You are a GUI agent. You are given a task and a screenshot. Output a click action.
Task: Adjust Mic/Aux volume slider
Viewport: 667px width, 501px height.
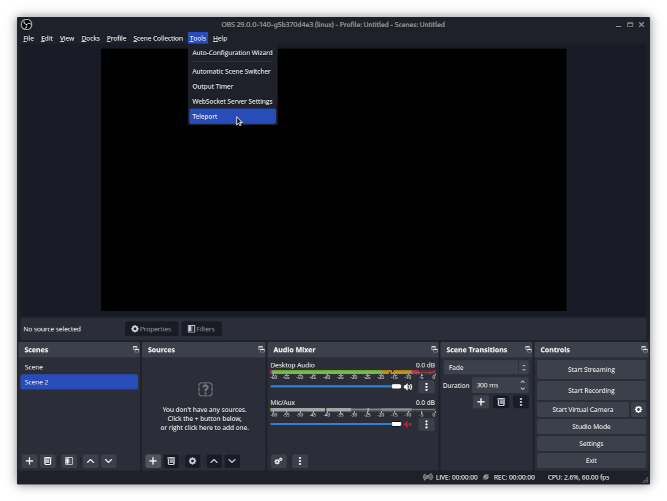click(336, 424)
